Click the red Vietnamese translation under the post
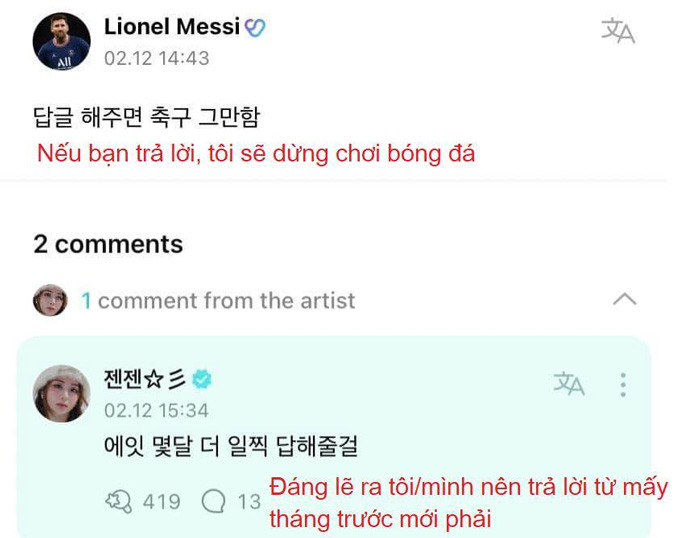This screenshot has width=680, height=538. point(256,154)
